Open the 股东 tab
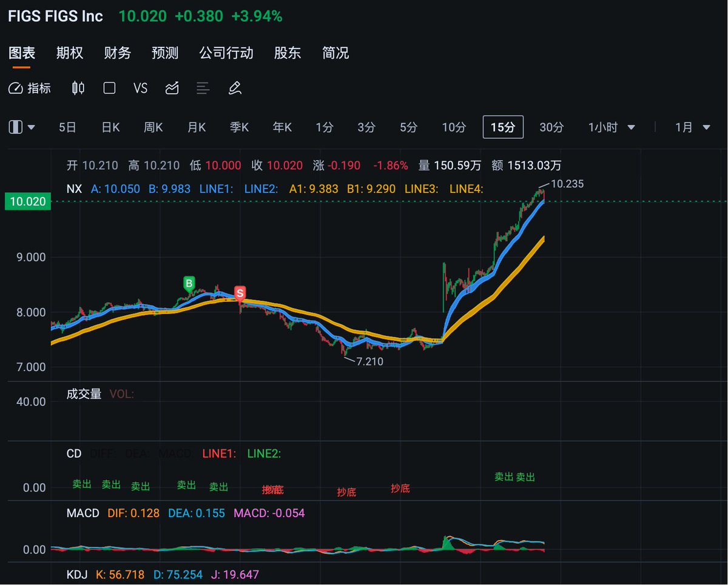Viewport: 728px width, 585px height. [288, 53]
